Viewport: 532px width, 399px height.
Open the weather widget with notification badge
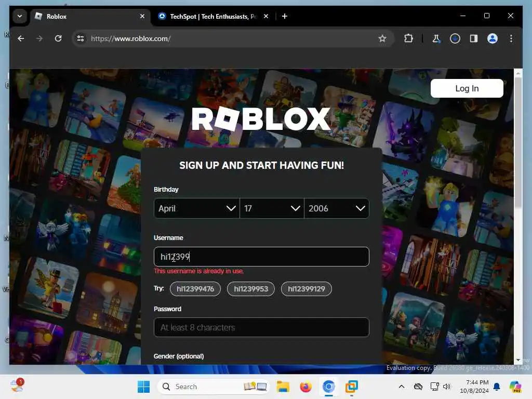(17, 386)
